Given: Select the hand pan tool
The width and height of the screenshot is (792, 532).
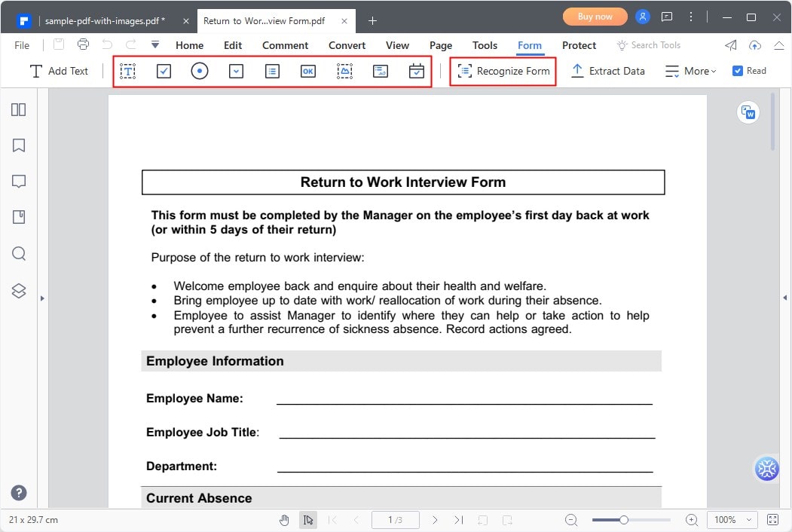Looking at the screenshot, I should click(284, 520).
